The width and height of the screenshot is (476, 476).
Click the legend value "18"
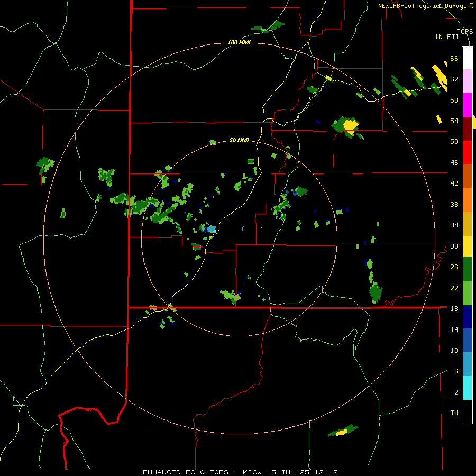[x=454, y=309]
